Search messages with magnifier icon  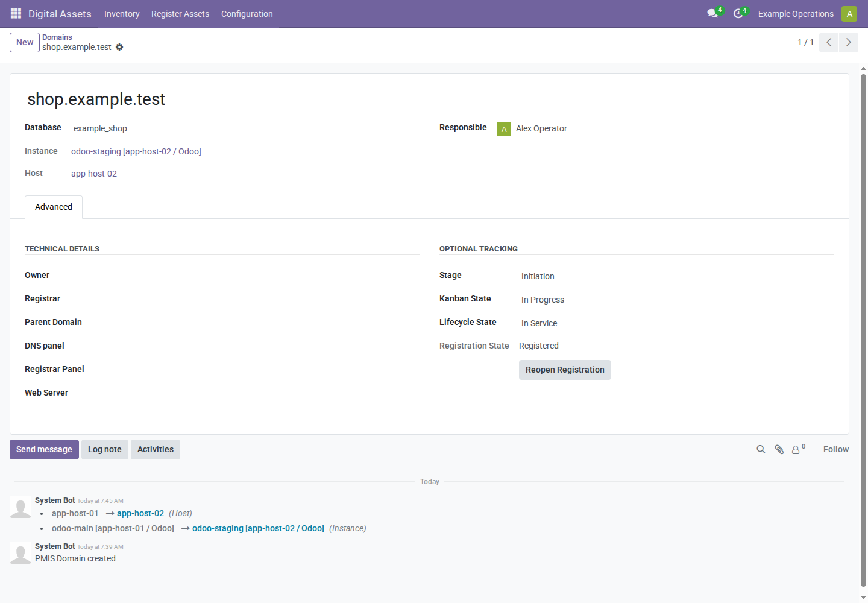pos(761,449)
